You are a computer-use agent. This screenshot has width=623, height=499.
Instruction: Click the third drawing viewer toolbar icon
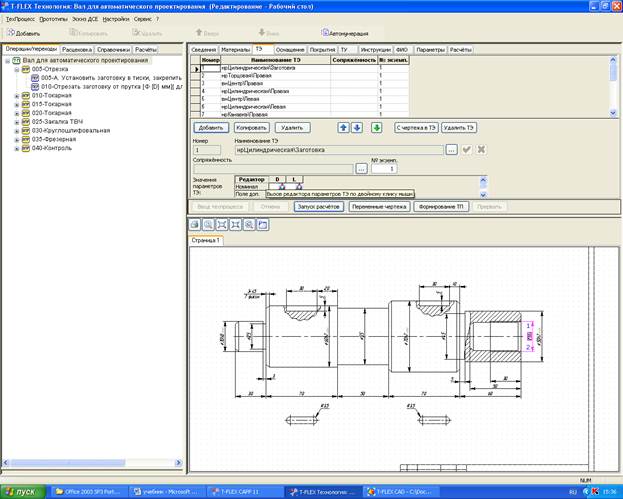point(222,224)
